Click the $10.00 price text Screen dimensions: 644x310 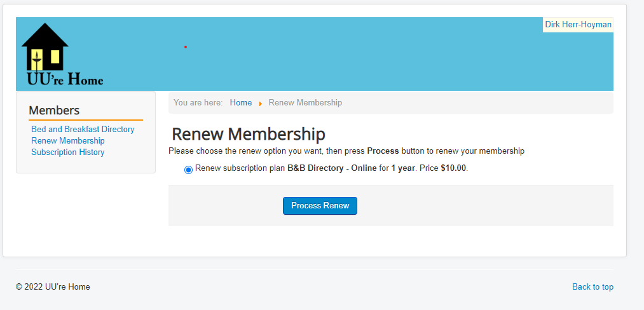[x=453, y=168]
